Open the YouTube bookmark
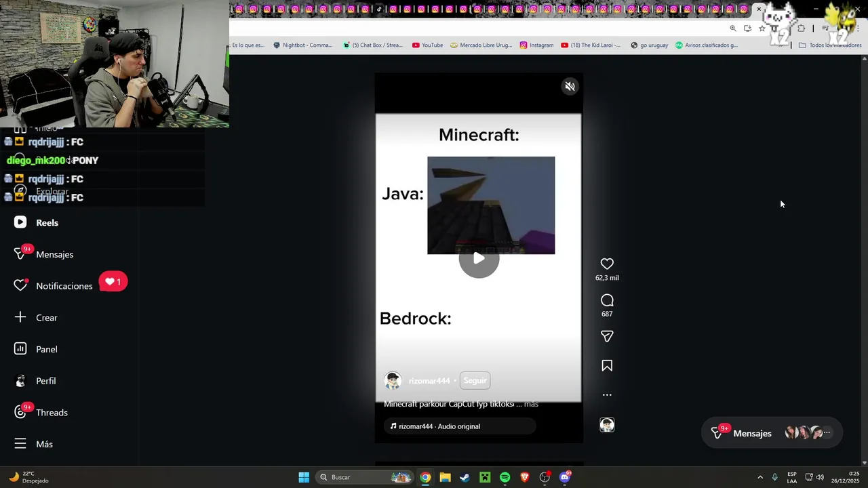This screenshot has height=488, width=868. click(x=427, y=45)
